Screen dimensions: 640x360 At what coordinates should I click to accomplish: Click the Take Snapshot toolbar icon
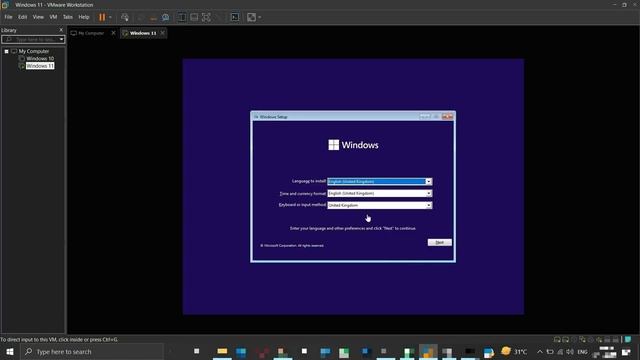(x=141, y=17)
